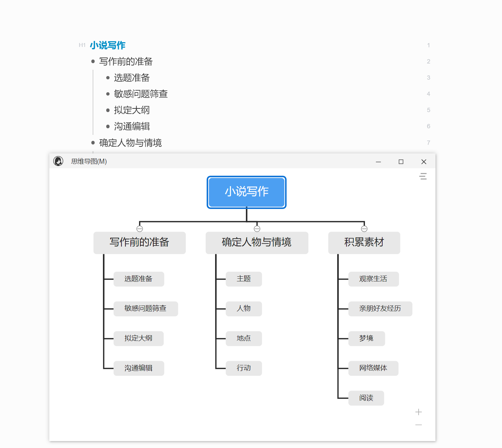Click outline item 确定人物与情境
Viewport: 502px width, 448px height.
pos(131,143)
